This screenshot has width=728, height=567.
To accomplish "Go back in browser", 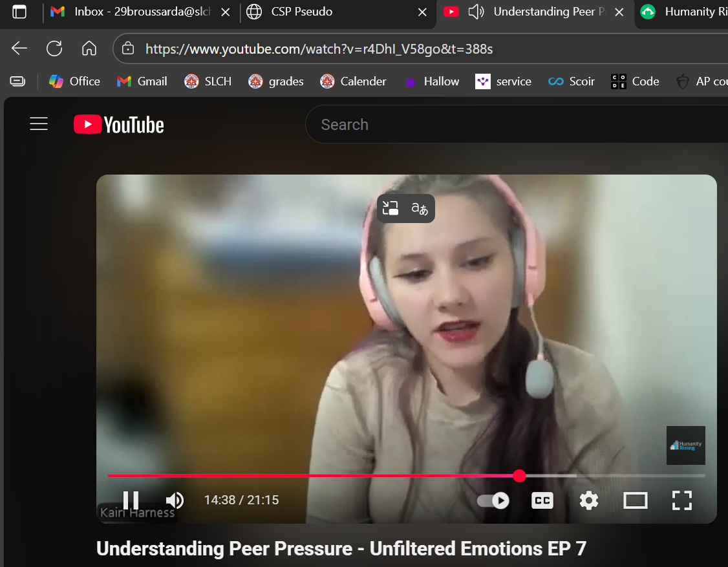I will tap(19, 48).
